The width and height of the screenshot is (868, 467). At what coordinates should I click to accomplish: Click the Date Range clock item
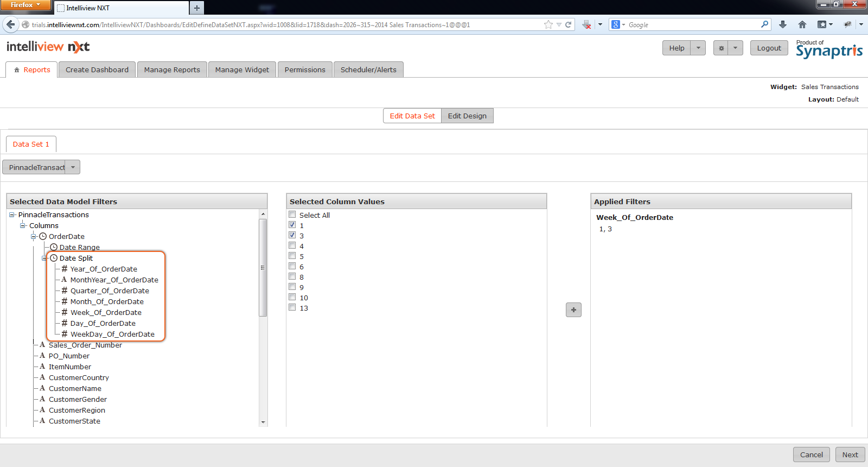(79, 247)
